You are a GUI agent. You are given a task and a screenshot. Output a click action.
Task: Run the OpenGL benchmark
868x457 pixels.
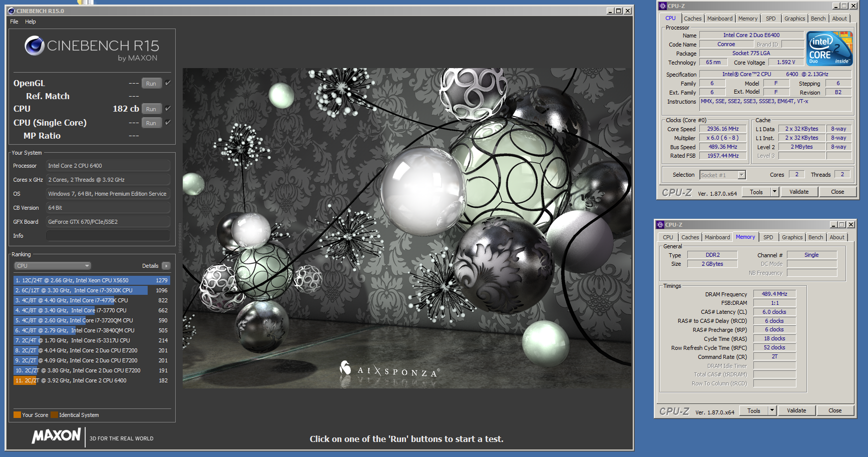click(x=151, y=83)
